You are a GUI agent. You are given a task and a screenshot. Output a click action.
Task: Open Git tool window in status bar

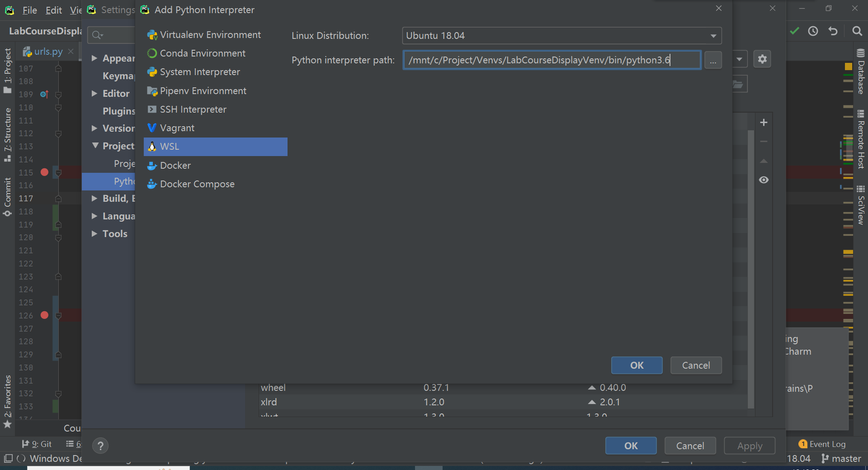(x=37, y=444)
